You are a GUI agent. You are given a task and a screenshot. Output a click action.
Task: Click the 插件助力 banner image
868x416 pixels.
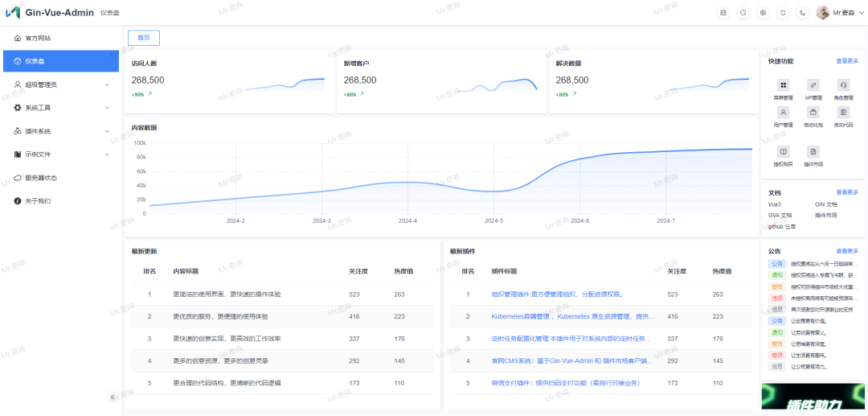802,399
